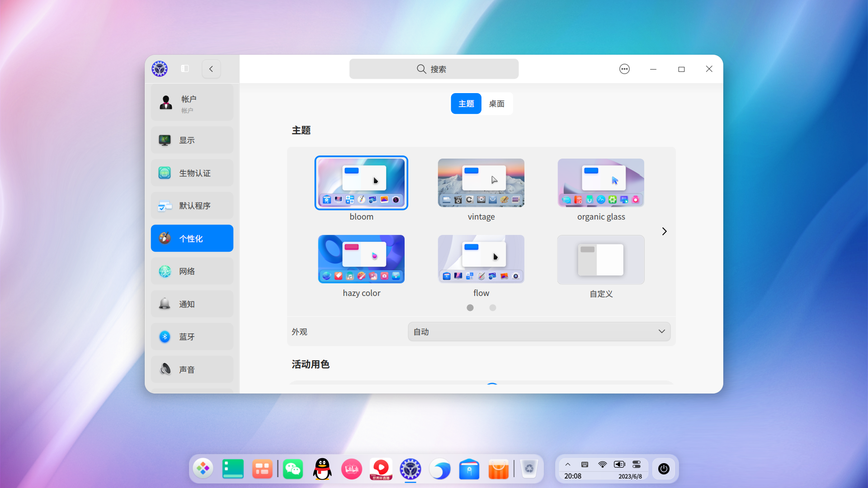This screenshot has height=488, width=868.
Task: Select the first page indicator dot
Action: 470,308
